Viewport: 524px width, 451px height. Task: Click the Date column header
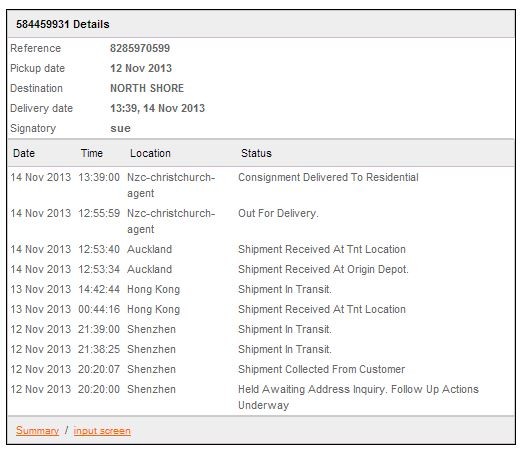coord(24,153)
